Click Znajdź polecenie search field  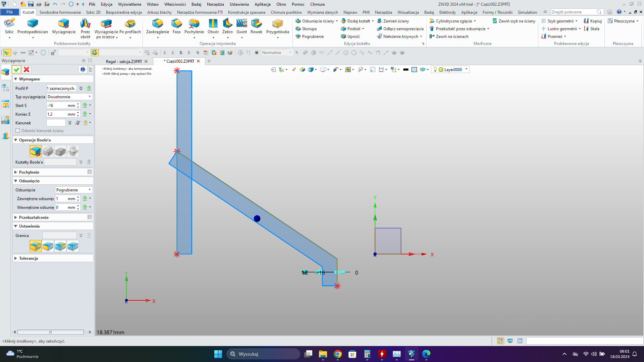(x=574, y=12)
